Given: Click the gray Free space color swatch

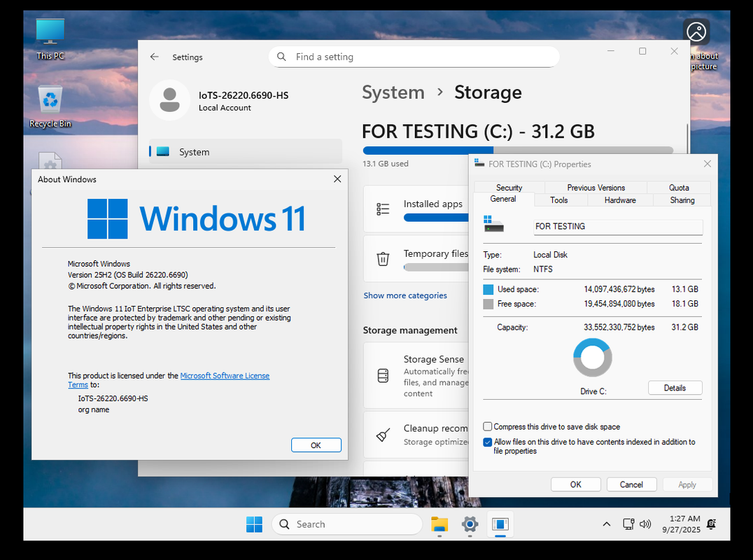Looking at the screenshot, I should [x=488, y=304].
